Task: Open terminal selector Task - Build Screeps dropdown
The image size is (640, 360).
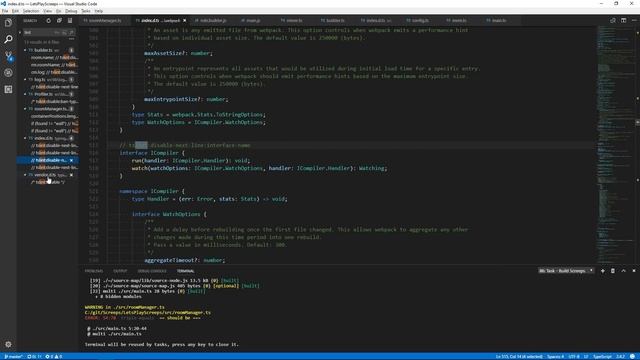Action: point(566,271)
